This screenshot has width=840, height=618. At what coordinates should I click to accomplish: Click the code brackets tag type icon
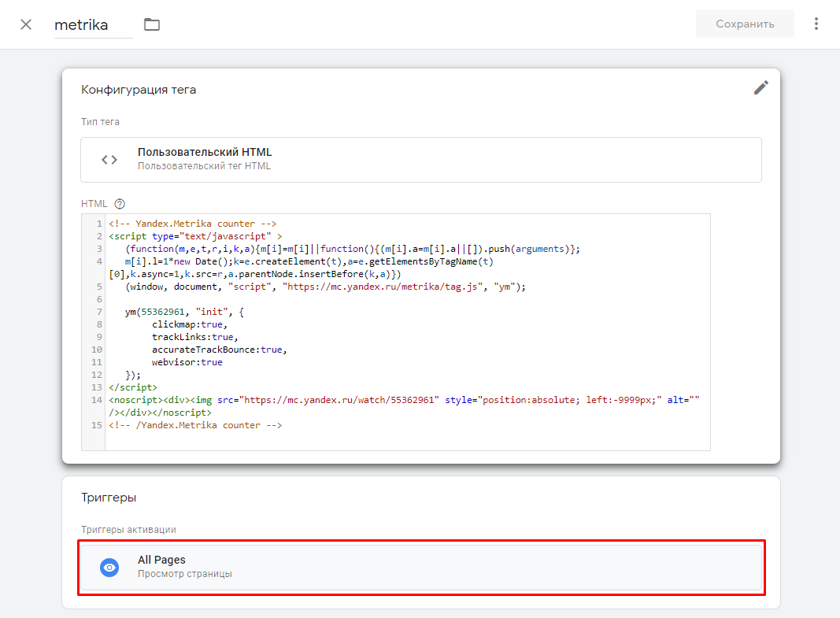109,160
